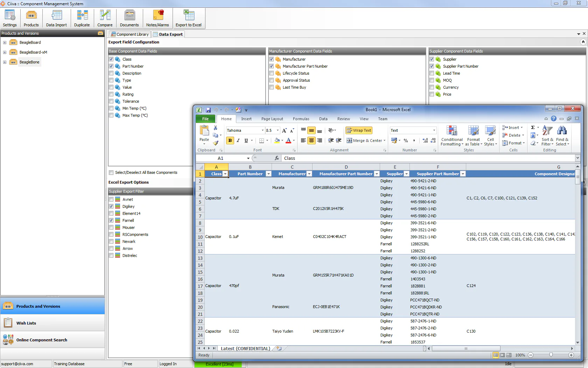The image size is (588, 368).
Task: Toggle Italic in the Excel ribbon
Action: coord(238,141)
